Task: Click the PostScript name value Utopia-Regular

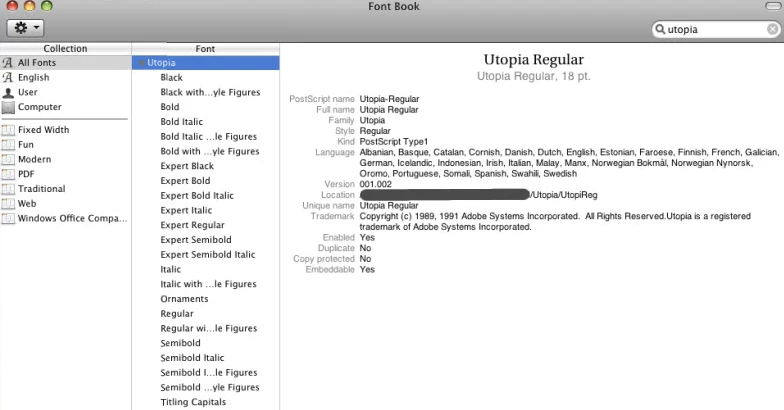Action: click(390, 99)
